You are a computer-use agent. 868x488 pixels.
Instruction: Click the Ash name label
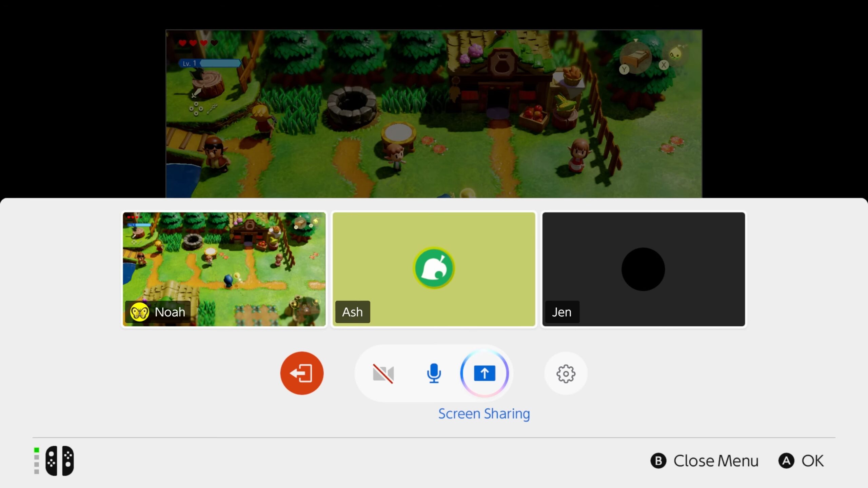point(352,312)
